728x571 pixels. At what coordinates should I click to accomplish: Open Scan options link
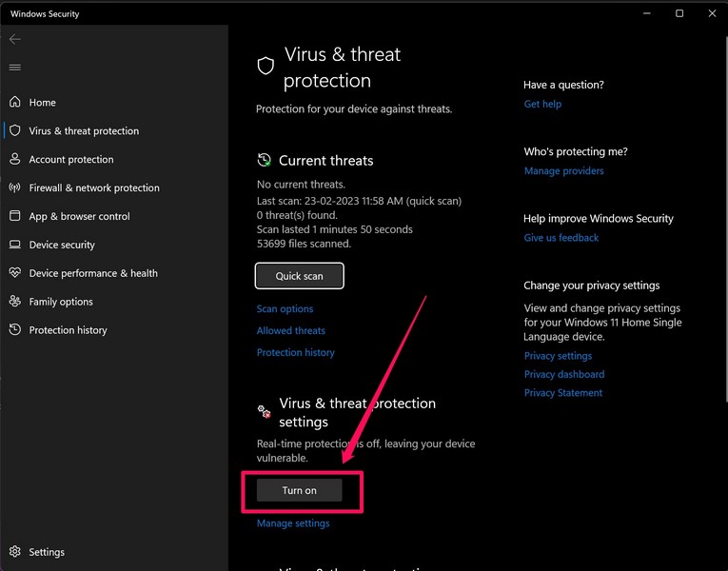[x=285, y=309]
